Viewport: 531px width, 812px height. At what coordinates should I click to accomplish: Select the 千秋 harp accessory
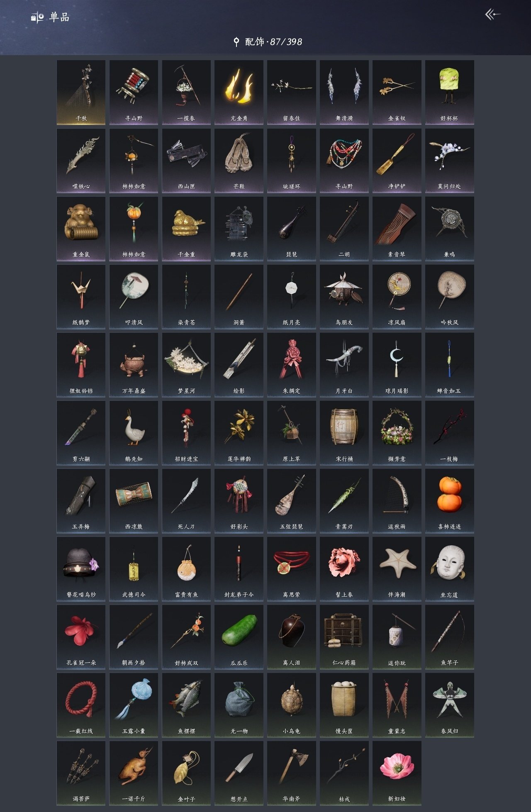click(x=81, y=92)
